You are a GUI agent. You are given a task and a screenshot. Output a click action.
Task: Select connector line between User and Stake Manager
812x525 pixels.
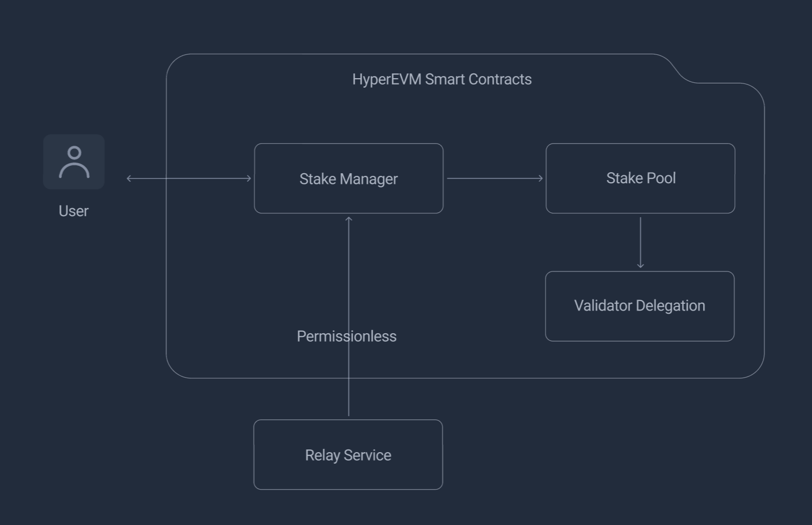tap(190, 179)
